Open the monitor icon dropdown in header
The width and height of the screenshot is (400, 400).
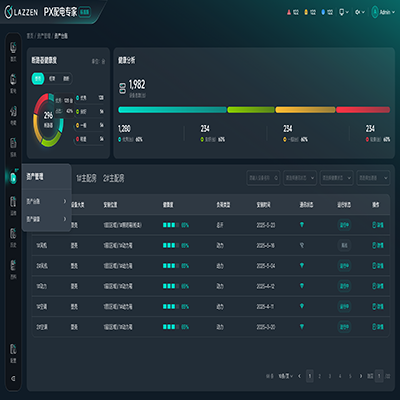click(344, 12)
